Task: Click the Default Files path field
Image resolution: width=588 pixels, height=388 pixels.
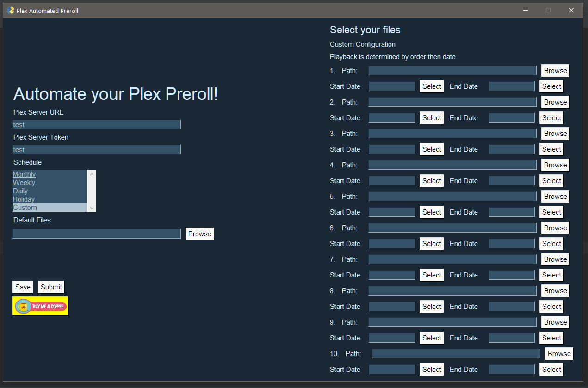Action: [97, 234]
